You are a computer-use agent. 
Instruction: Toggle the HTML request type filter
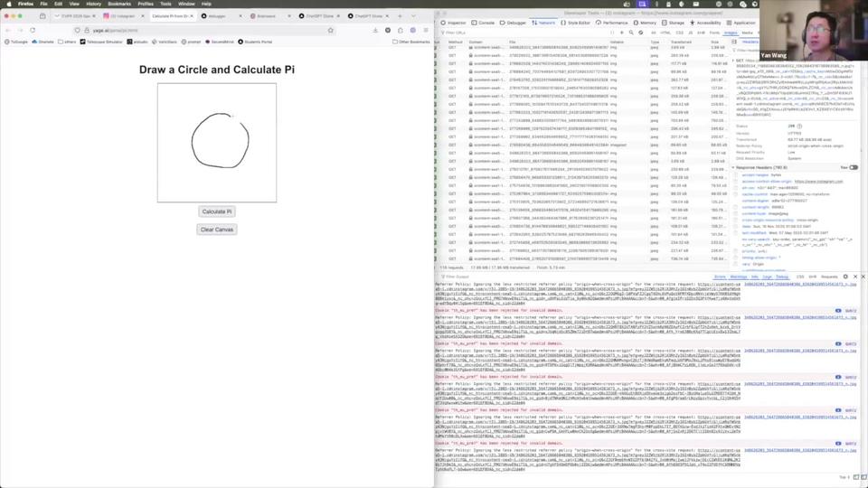pos(665,33)
